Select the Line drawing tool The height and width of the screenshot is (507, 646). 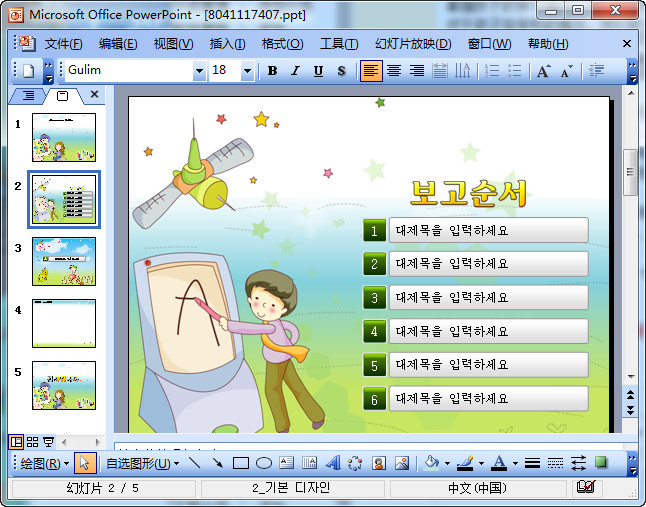click(194, 463)
